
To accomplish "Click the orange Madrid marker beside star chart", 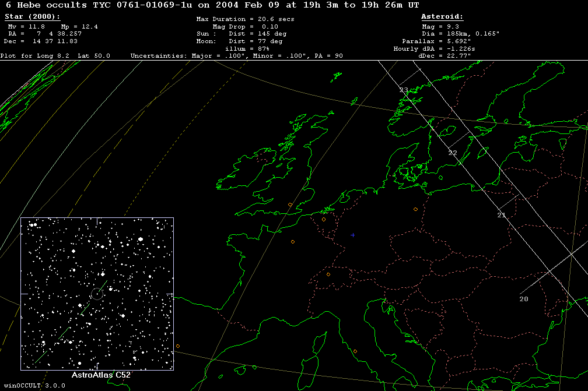I will coord(177,347).
